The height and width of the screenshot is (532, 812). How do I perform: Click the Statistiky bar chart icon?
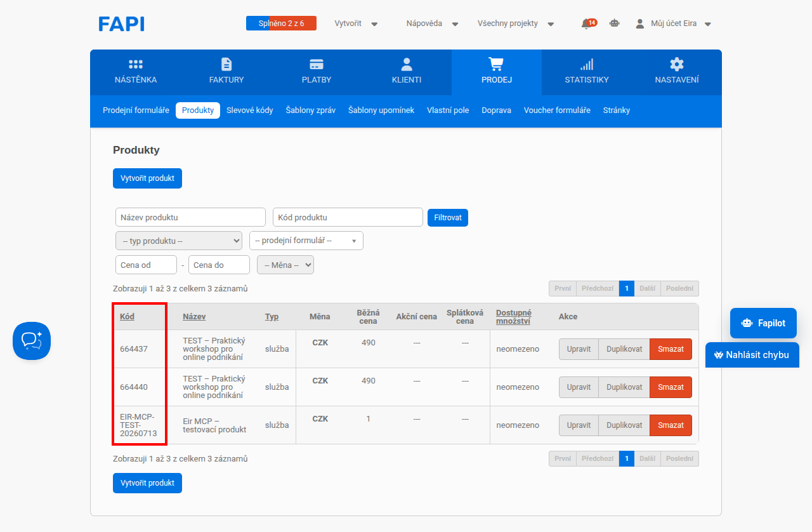pyautogui.click(x=587, y=64)
